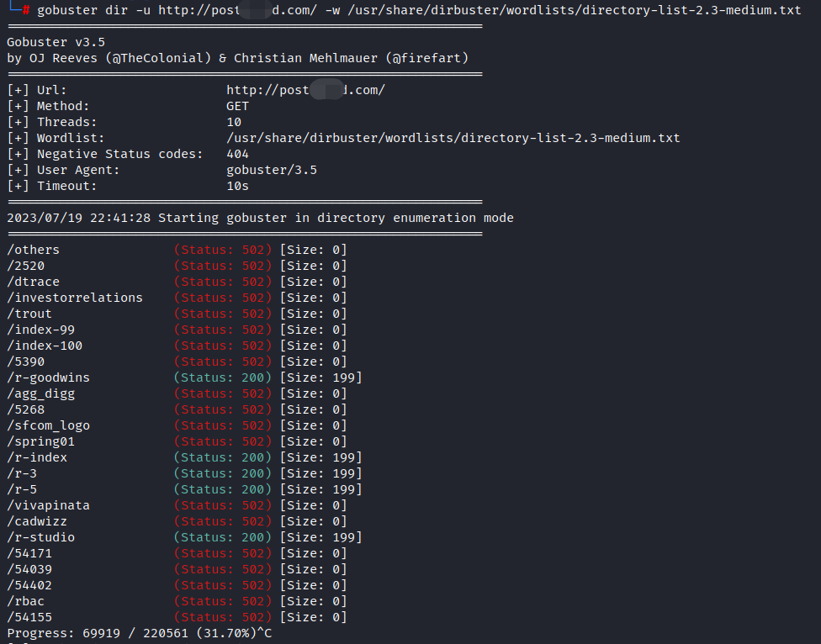
Task: Click the Timeout value 10s
Action: tap(238, 186)
